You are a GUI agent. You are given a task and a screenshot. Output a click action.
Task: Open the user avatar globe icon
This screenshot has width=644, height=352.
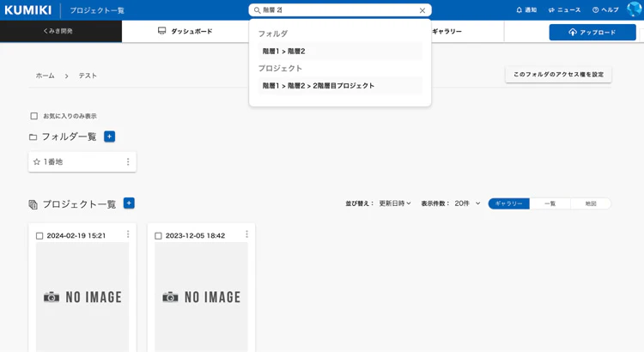(635, 9)
